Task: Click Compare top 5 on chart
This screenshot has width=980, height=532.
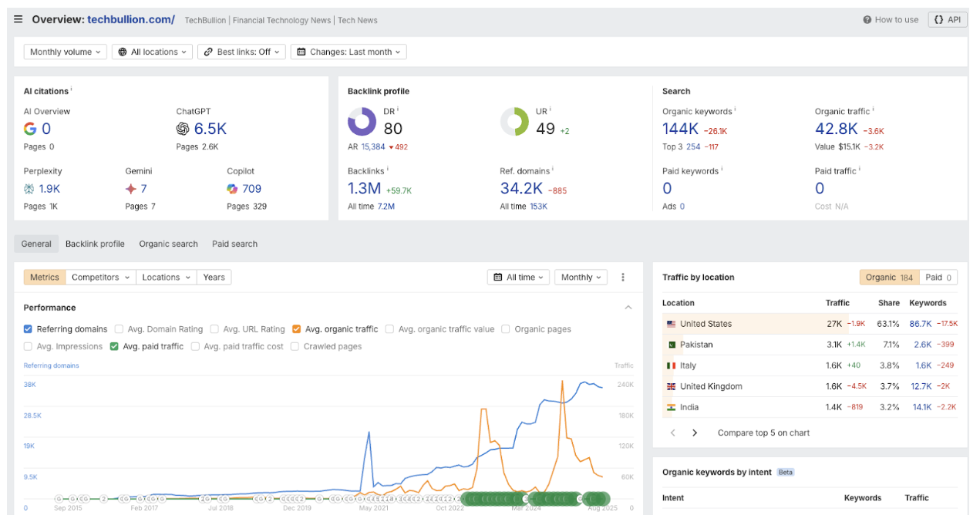Action: point(763,433)
